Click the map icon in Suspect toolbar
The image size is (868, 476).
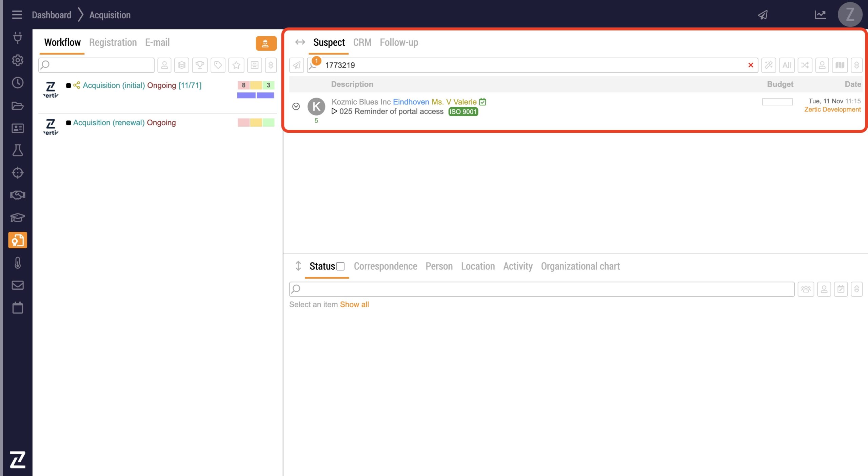pos(840,65)
